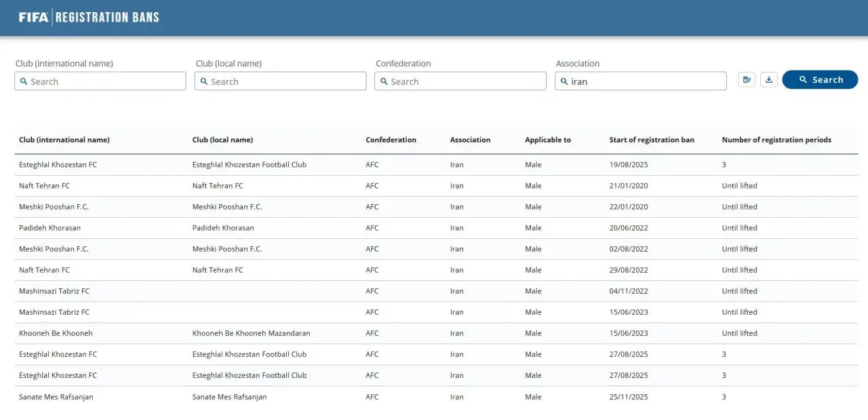The image size is (868, 420).
Task: Click the FIFA logo in header
Action: point(33,17)
